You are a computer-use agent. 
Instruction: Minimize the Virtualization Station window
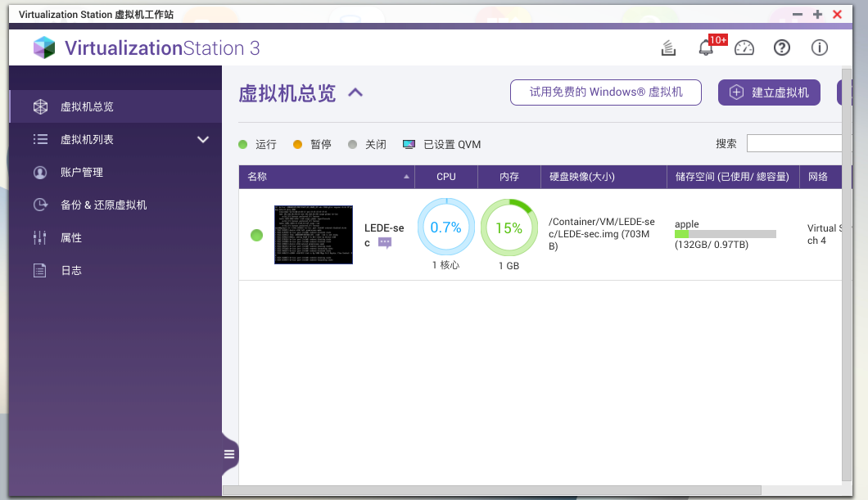point(797,15)
